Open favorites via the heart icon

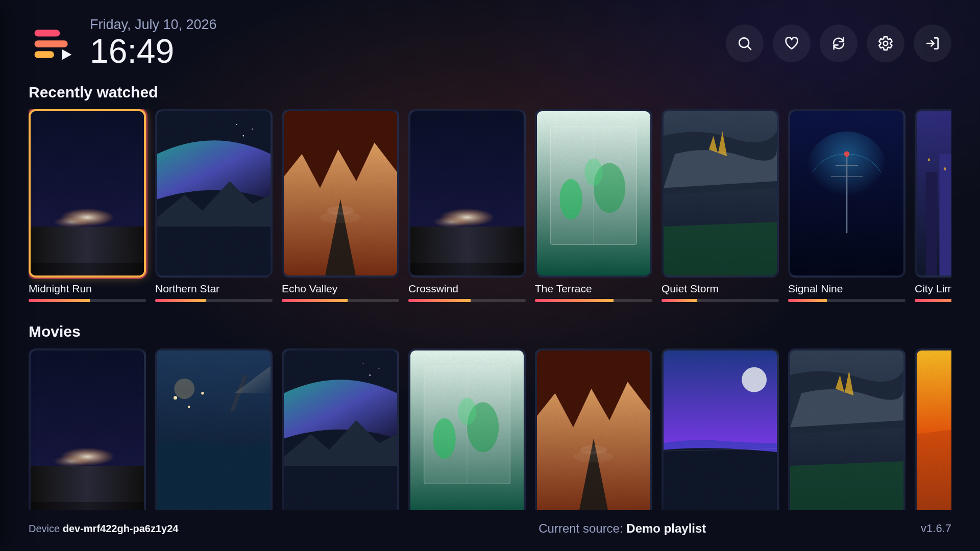[792, 43]
